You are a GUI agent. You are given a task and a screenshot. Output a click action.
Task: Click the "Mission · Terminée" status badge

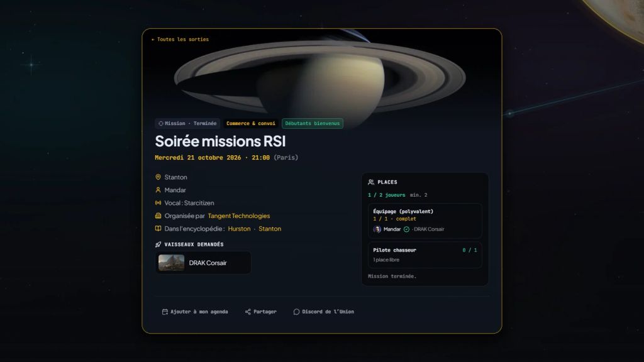click(x=187, y=124)
